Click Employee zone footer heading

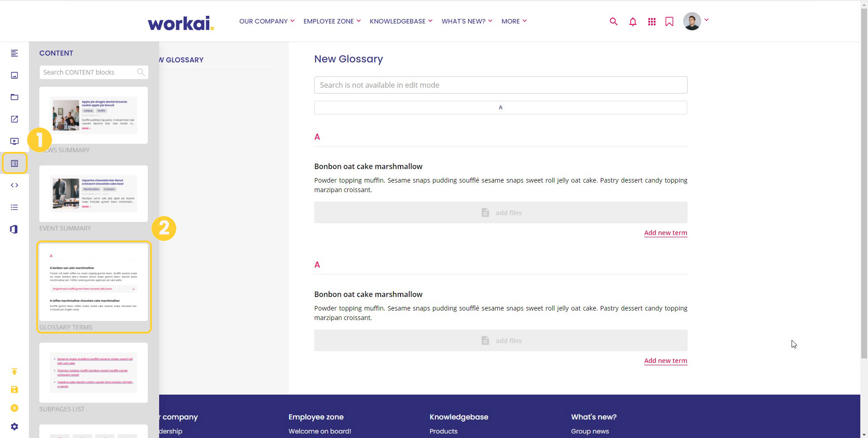316,417
